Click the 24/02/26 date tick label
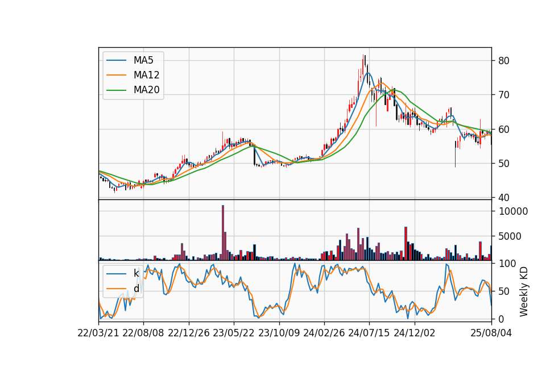The width and height of the screenshot is (546, 392). pyautogui.click(x=324, y=333)
